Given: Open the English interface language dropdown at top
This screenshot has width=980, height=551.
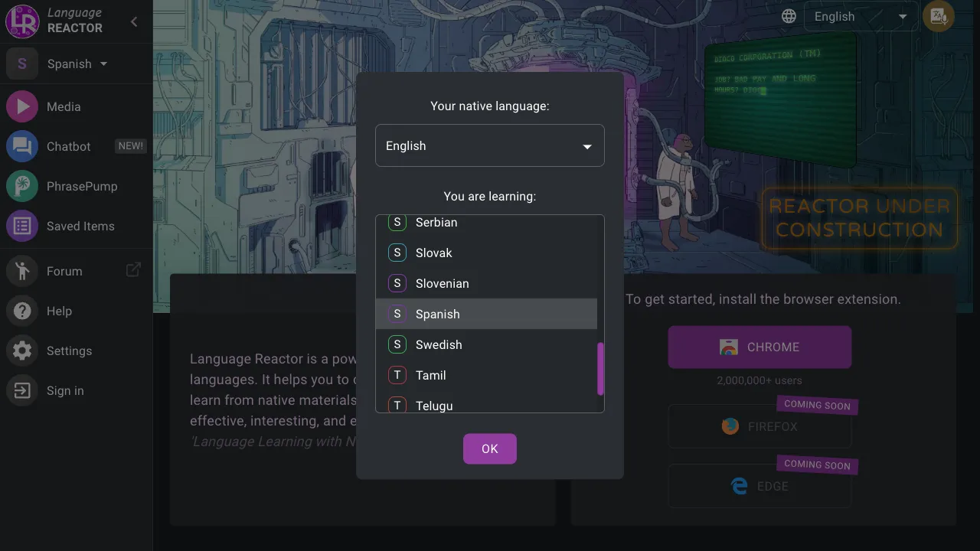Looking at the screenshot, I should tap(861, 16).
